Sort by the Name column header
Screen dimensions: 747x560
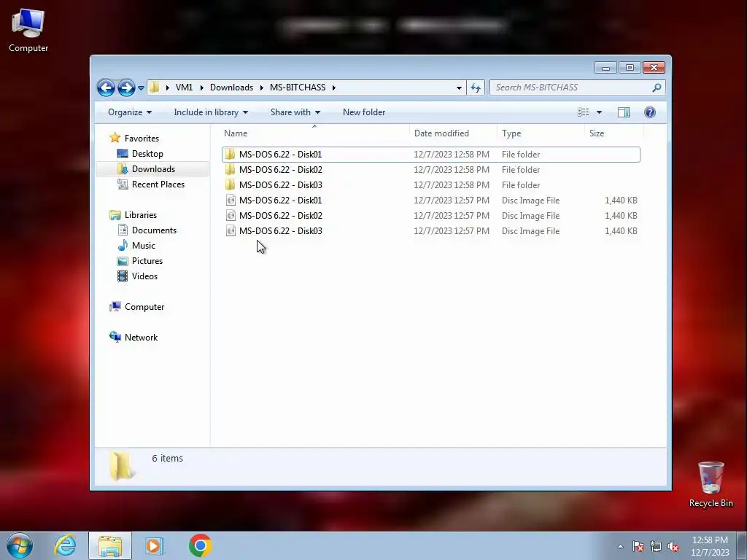pos(314,133)
